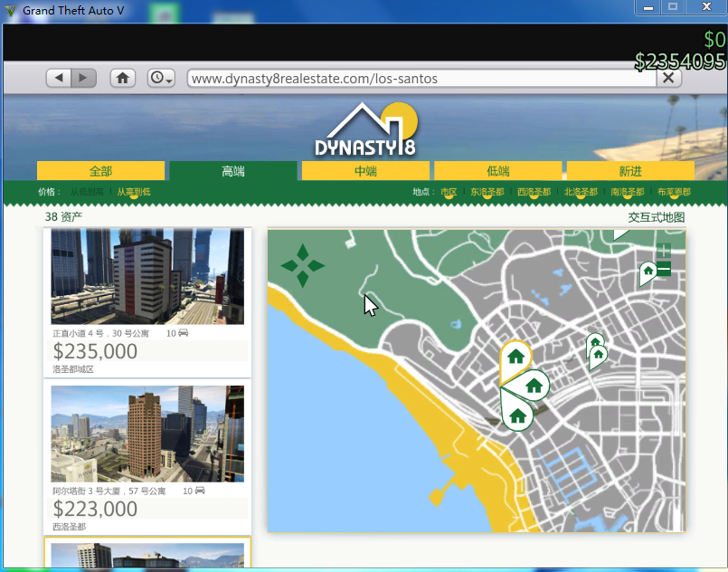Screen dimensions: 728x572
Task: Click the $235,000 price text
Action: click(x=95, y=351)
